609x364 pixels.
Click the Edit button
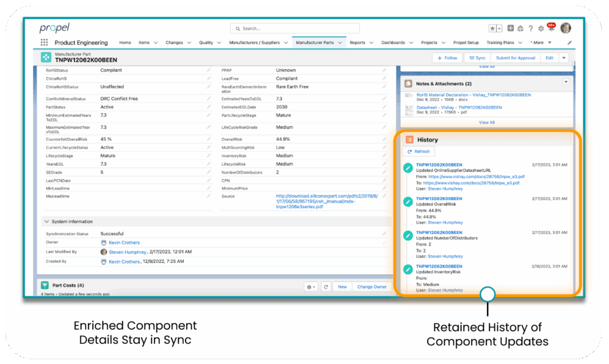click(x=549, y=58)
